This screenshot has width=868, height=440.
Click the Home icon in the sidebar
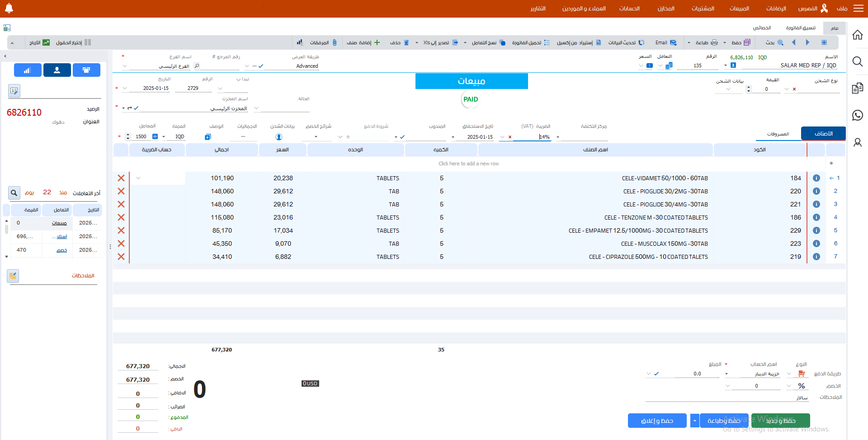point(857,35)
